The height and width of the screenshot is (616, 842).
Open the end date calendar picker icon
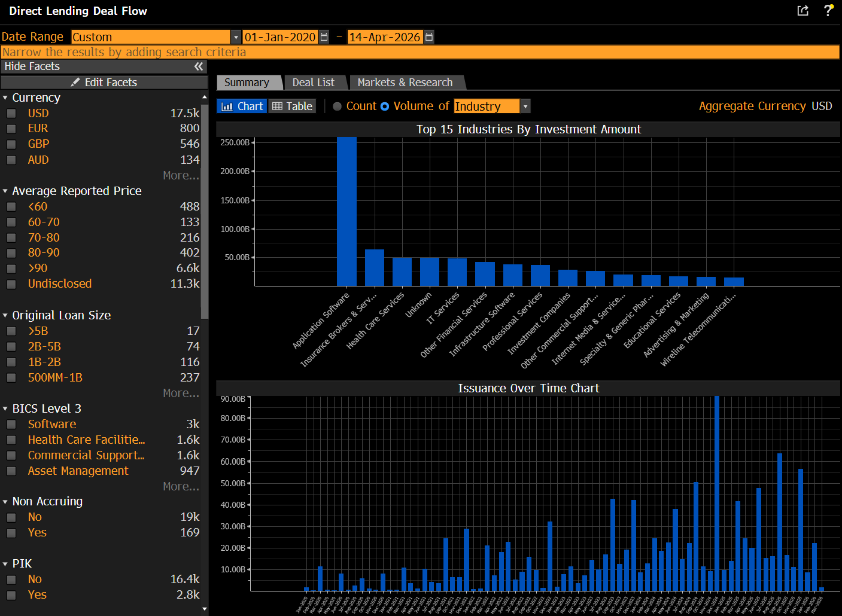429,37
